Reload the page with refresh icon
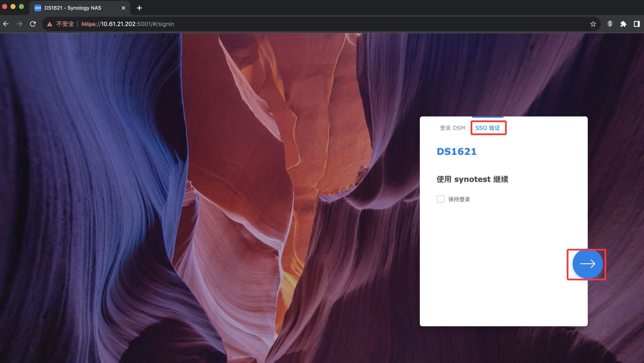Image resolution: width=644 pixels, height=363 pixels. point(33,24)
